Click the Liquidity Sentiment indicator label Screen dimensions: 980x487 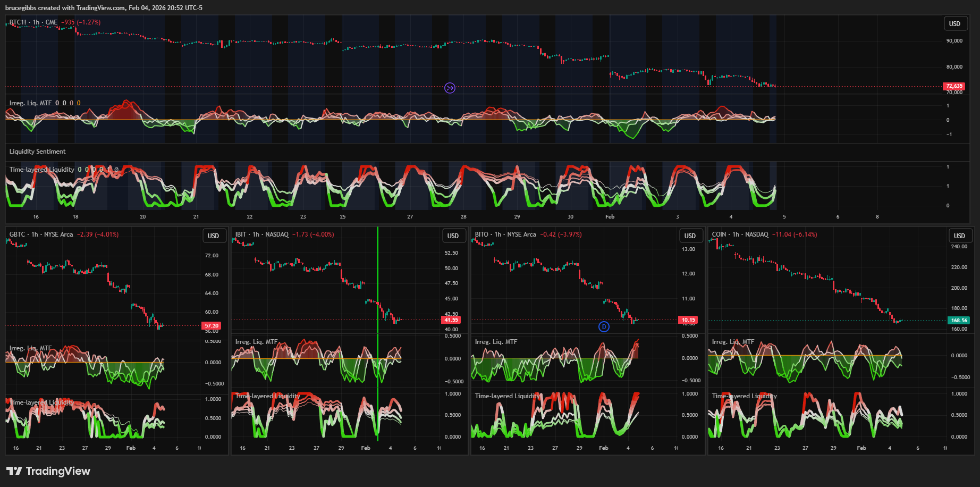[x=37, y=152]
